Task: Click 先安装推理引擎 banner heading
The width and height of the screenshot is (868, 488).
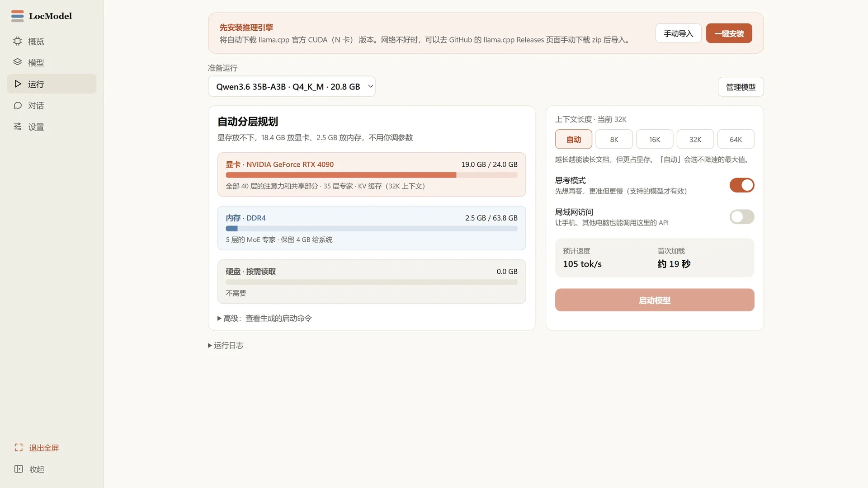Action: click(x=246, y=27)
